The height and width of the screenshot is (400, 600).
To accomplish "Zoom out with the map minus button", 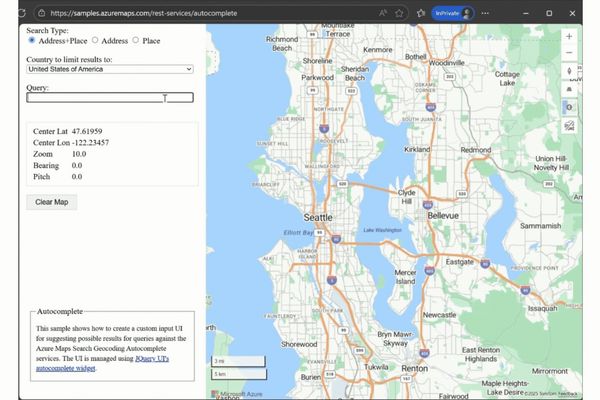I will click(569, 52).
